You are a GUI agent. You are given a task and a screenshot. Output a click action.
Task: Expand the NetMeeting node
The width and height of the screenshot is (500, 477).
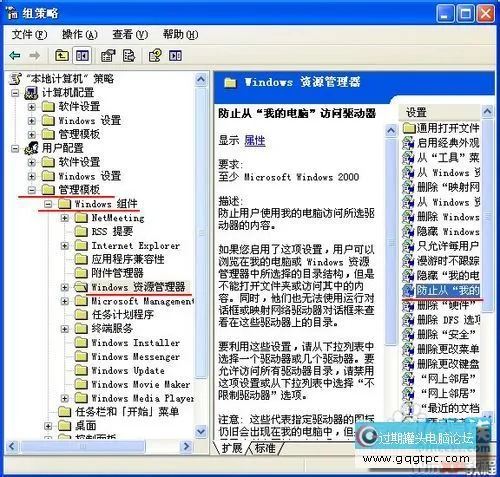(65, 218)
